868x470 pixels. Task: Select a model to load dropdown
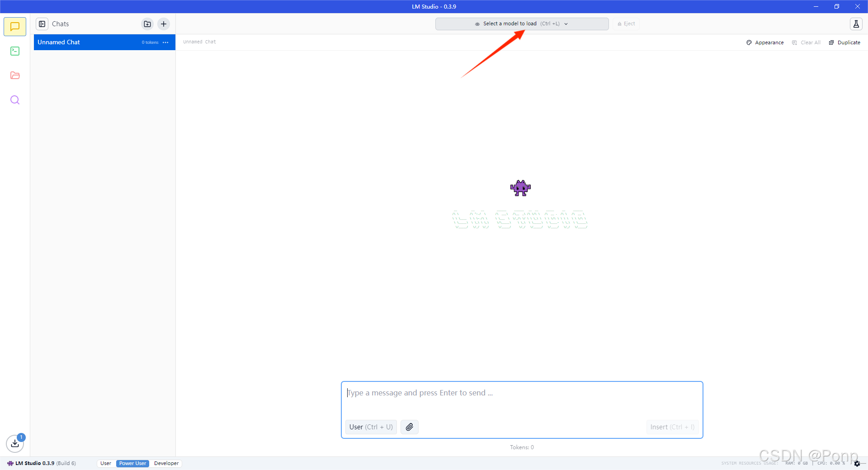coord(522,24)
